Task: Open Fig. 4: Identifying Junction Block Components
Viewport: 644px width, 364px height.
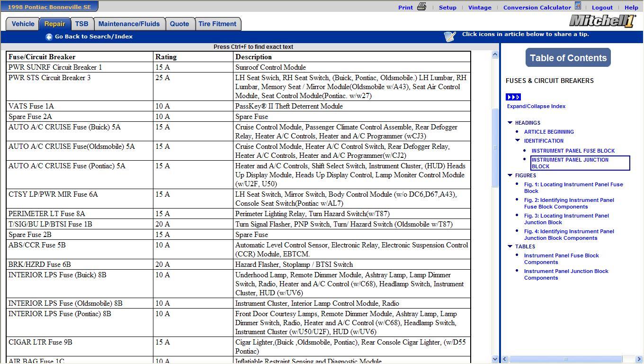Action: point(569,235)
